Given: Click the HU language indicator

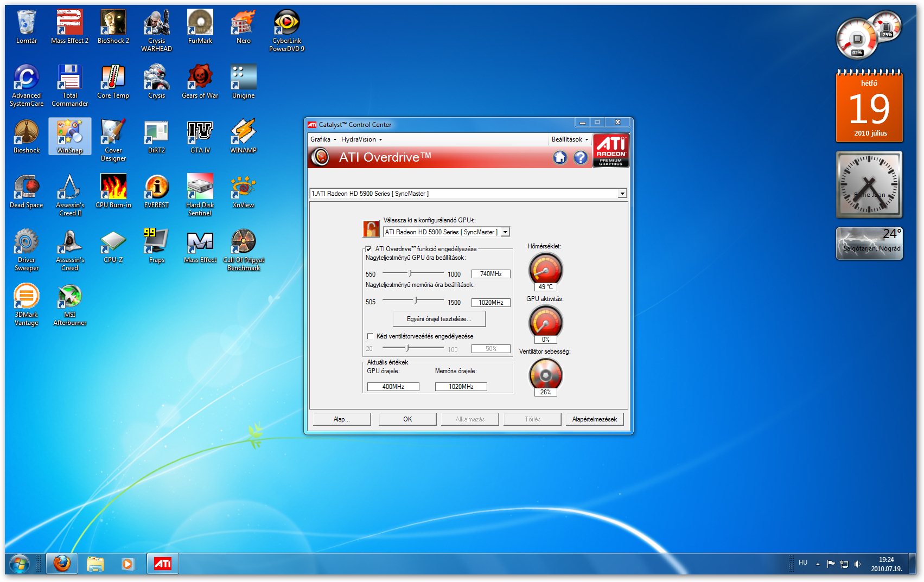Looking at the screenshot, I should pos(803,563).
